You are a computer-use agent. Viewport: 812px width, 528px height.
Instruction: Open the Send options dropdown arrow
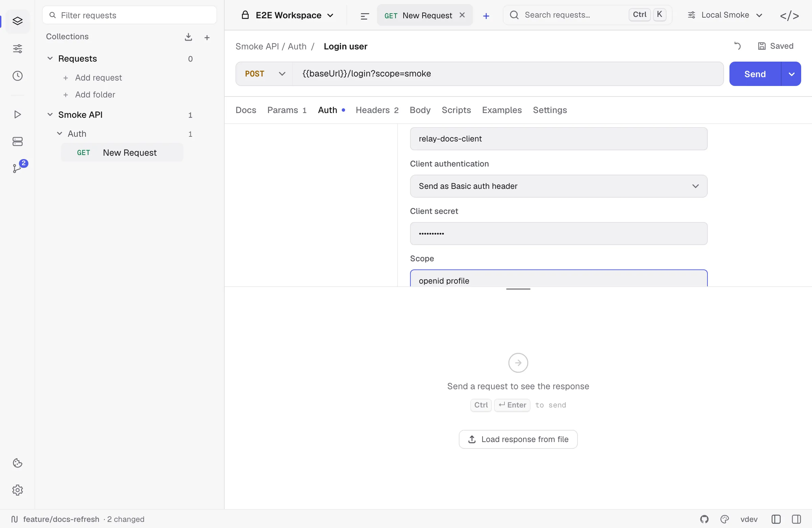(791, 74)
